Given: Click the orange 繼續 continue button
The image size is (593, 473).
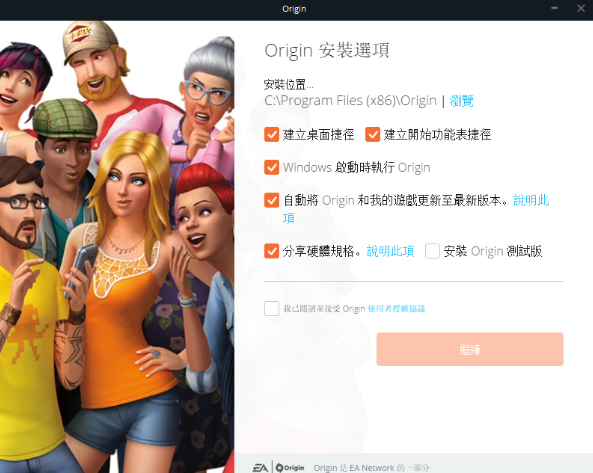Looking at the screenshot, I should (470, 349).
